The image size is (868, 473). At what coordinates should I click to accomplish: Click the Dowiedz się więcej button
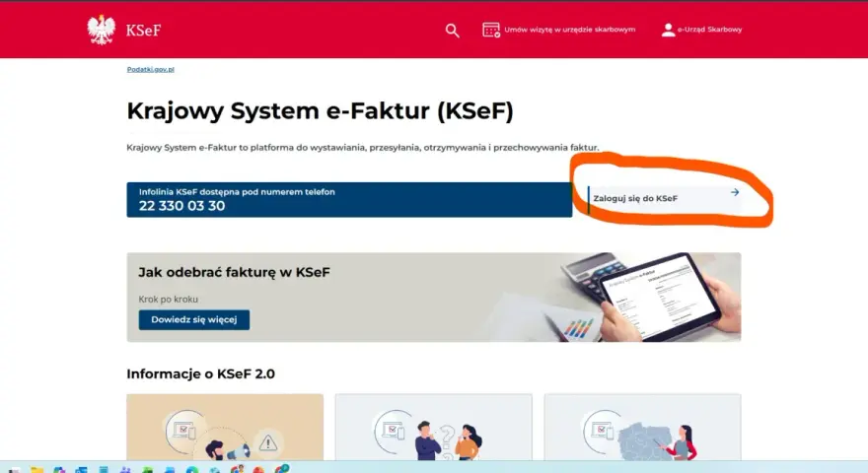(193, 319)
